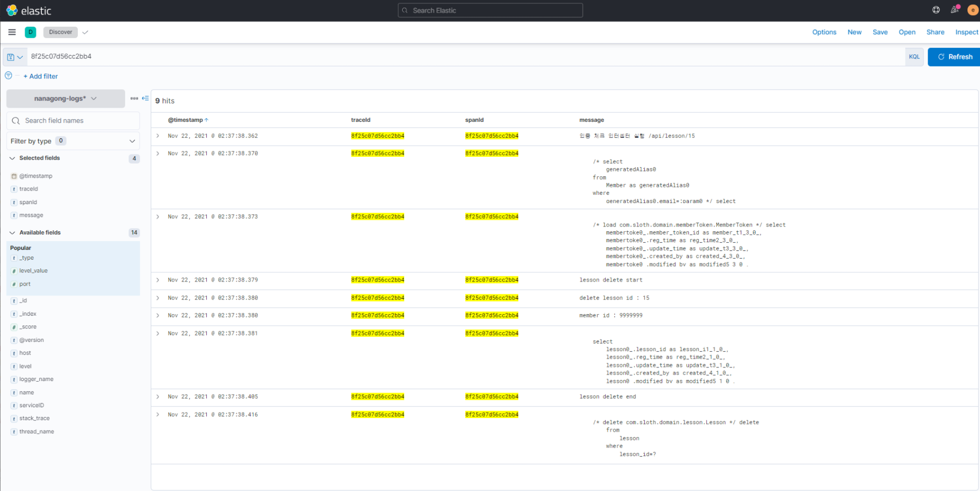Click the Discover breadcrumb button

[x=60, y=32]
